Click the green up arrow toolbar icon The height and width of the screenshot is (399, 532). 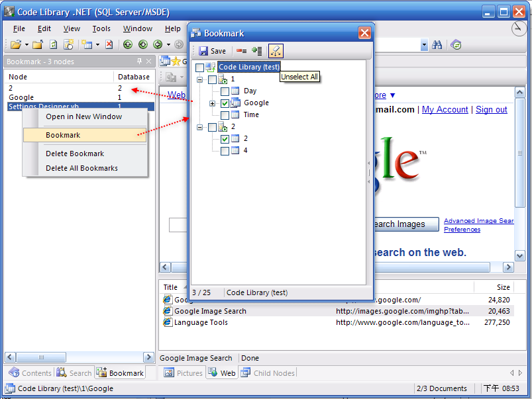pos(128,44)
